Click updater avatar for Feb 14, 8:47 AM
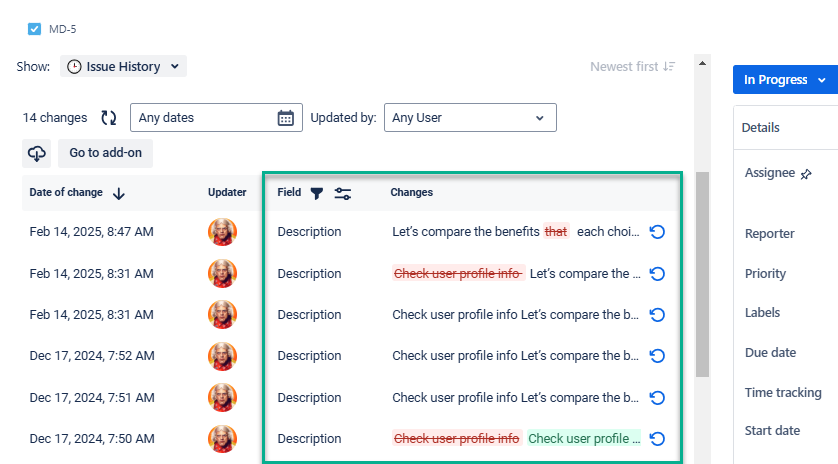Screen dimensions: 838x464 tap(222, 232)
